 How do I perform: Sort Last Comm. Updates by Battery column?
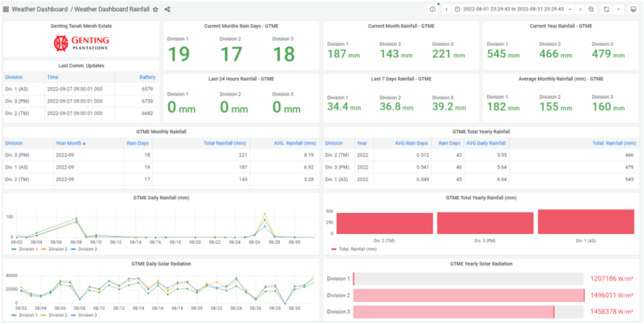coord(147,77)
